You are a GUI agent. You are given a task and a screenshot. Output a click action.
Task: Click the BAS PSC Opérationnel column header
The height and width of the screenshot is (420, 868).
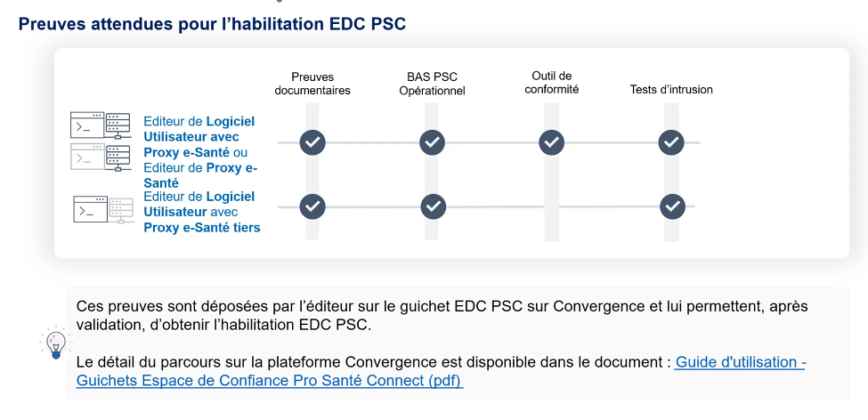pyautogui.click(x=432, y=84)
